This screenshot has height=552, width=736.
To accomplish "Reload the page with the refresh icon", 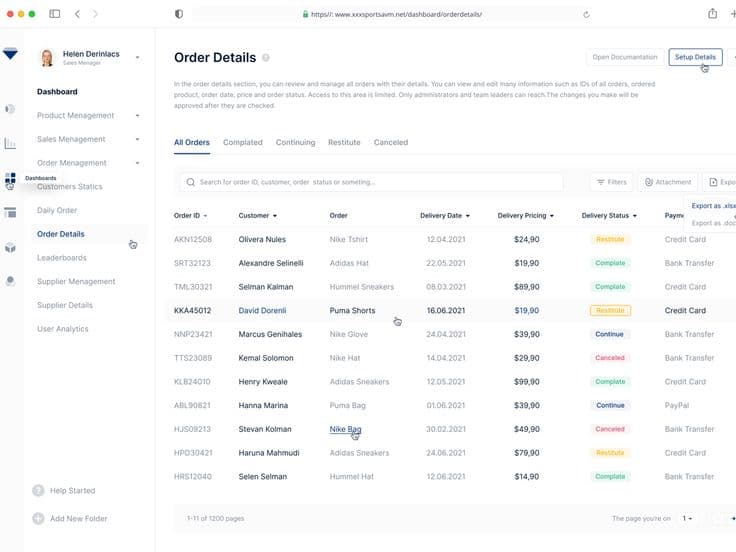I will click(x=586, y=15).
